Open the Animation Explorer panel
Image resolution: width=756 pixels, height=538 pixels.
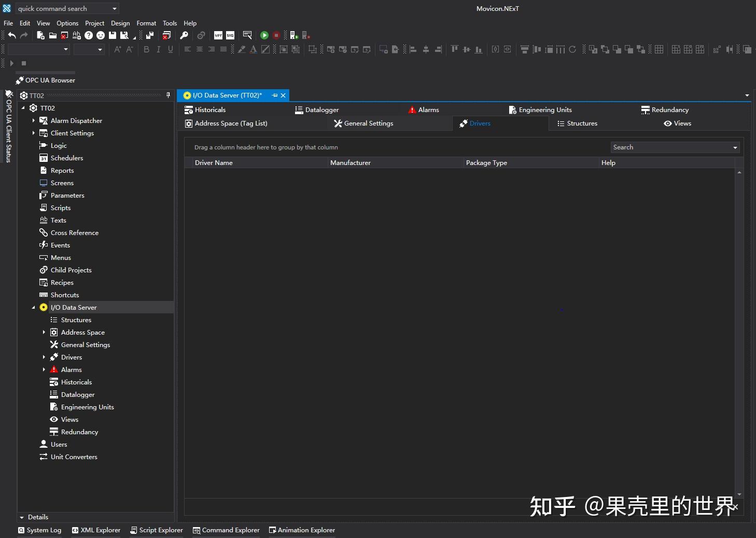click(x=302, y=530)
